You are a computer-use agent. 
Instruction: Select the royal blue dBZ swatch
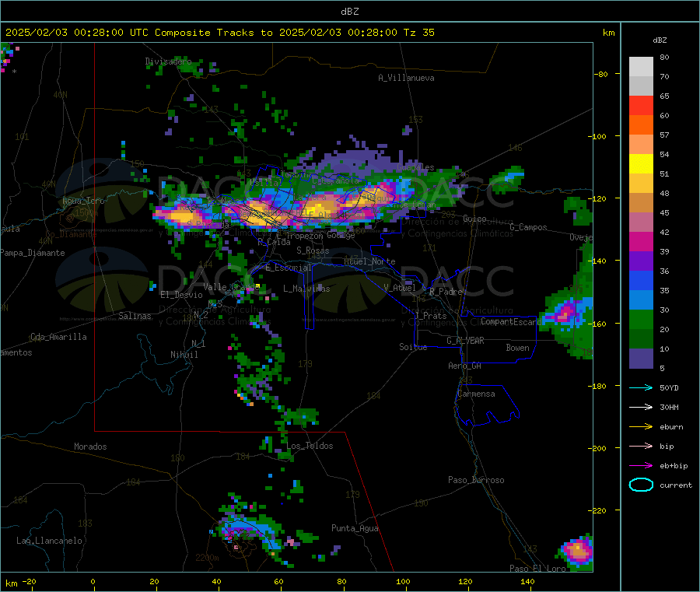(641, 280)
